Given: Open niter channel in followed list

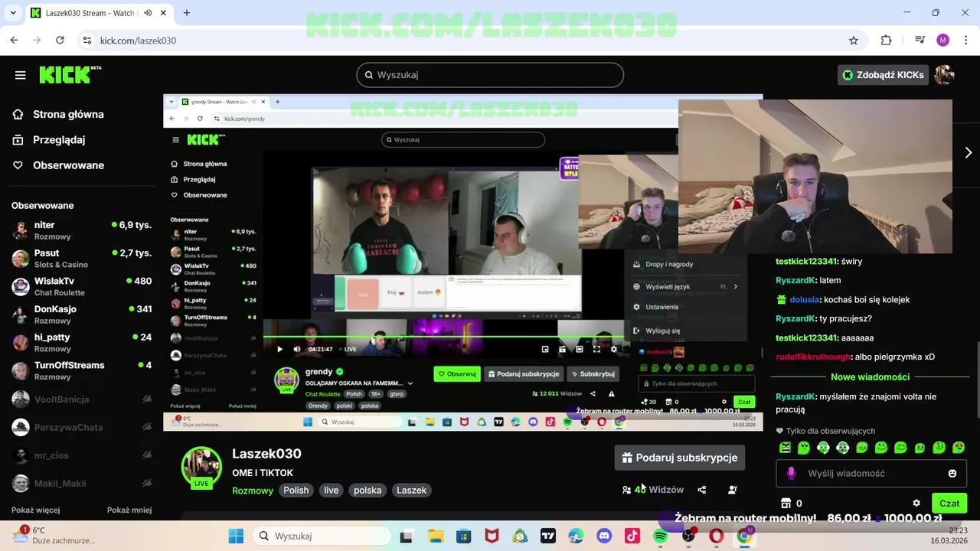Looking at the screenshot, I should click(x=80, y=230).
